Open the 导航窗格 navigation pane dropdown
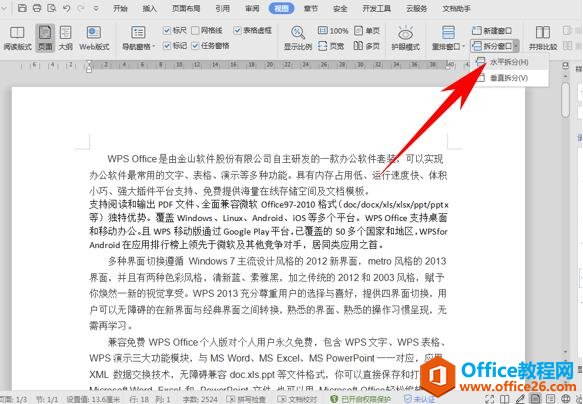Screen dimensions: 583x404 coord(139,38)
